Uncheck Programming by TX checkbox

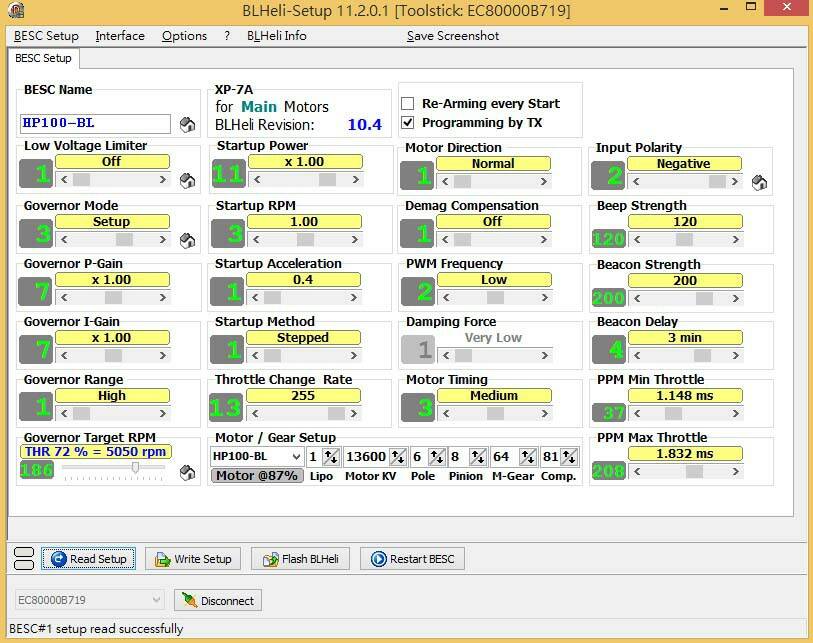[x=408, y=123]
